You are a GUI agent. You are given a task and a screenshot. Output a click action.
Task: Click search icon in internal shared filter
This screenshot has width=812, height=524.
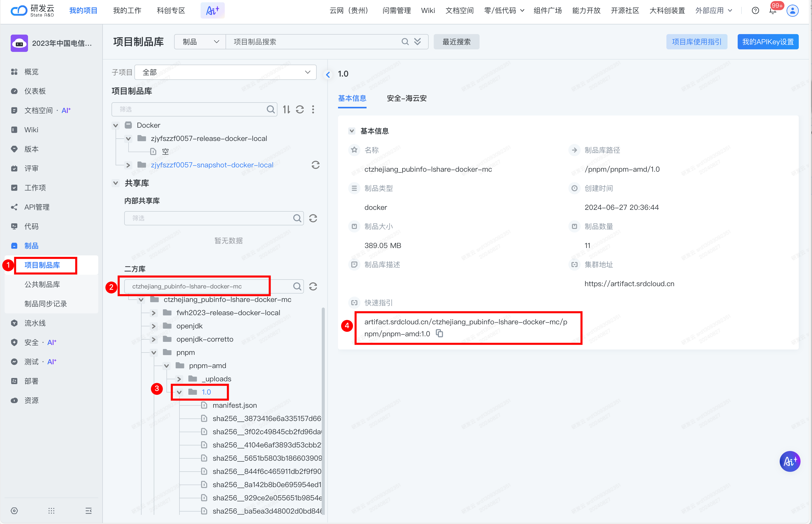click(297, 218)
